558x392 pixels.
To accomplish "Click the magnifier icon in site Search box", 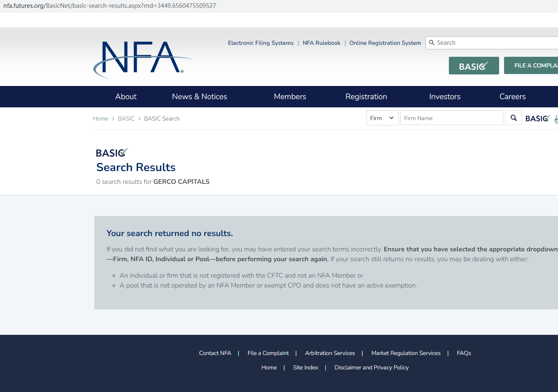I will pyautogui.click(x=432, y=43).
